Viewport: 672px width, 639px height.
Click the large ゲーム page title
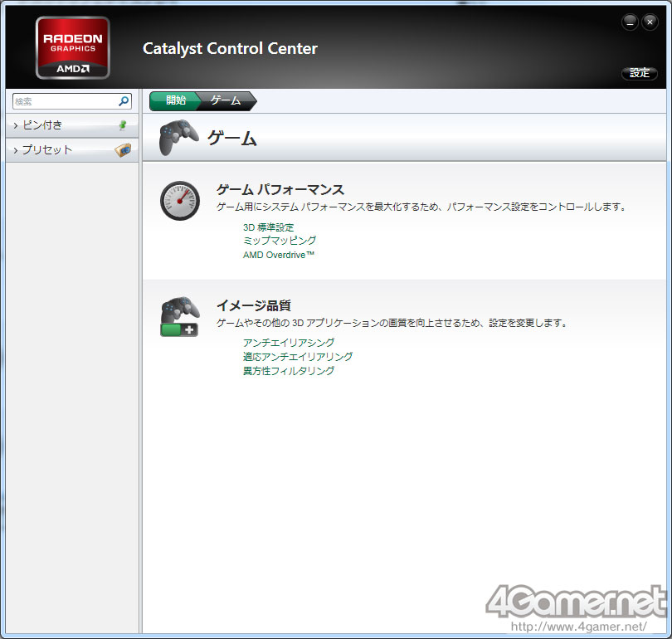(x=232, y=139)
